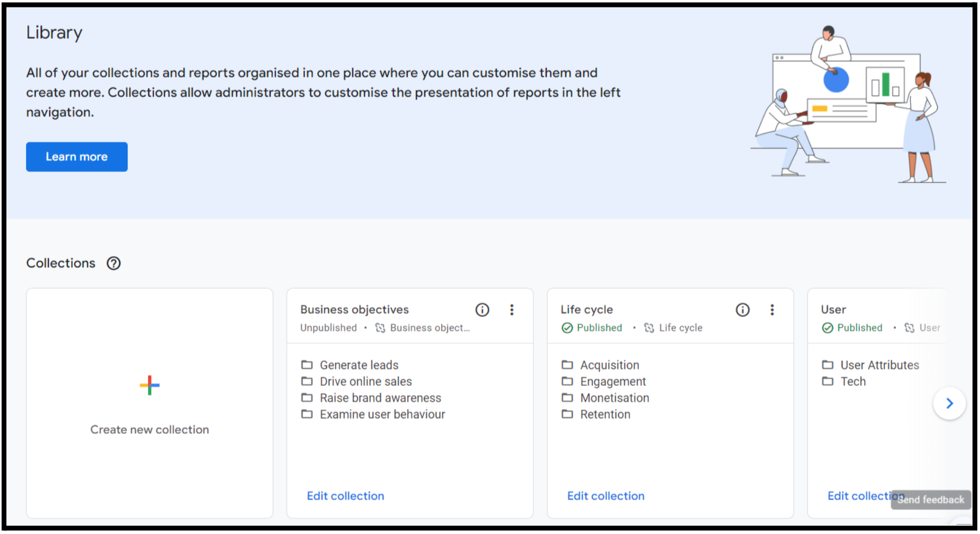Open info icon on Business objectives card
Screen dimensions: 980x534
tap(482, 310)
